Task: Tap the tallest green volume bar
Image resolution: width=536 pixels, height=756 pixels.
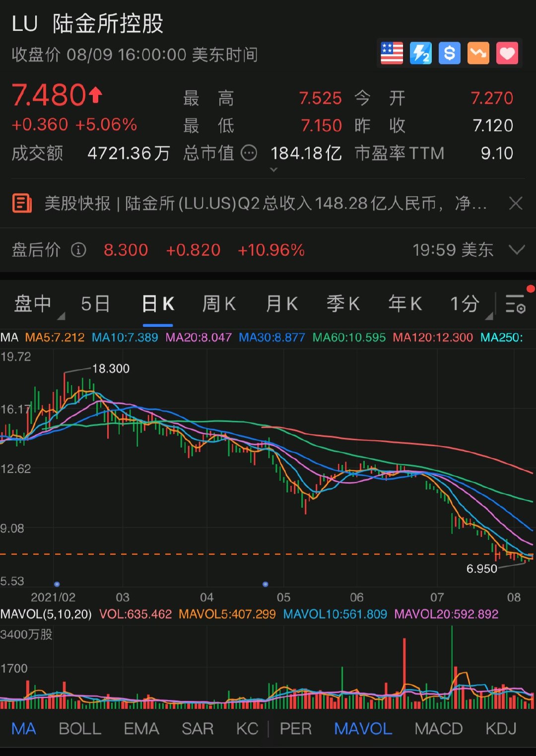Action: pos(452,667)
